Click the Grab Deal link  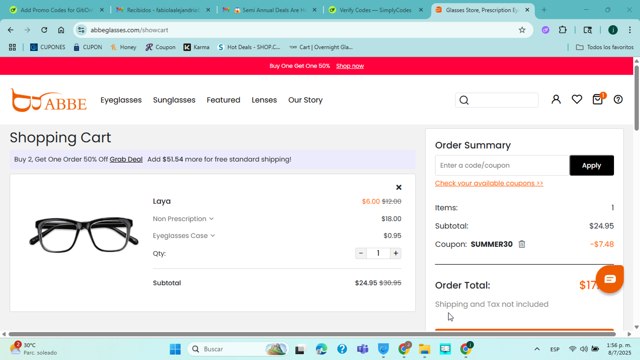126,159
